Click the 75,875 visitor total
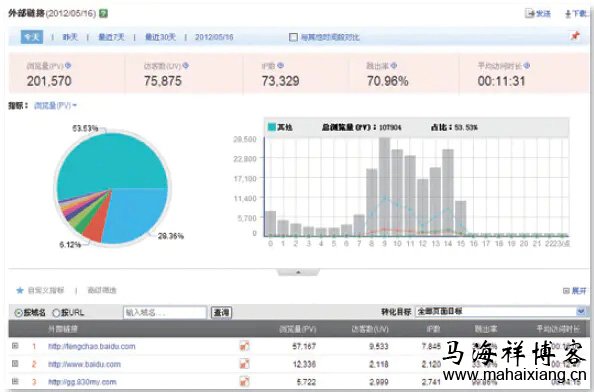The height and width of the screenshot is (392, 594). [163, 81]
